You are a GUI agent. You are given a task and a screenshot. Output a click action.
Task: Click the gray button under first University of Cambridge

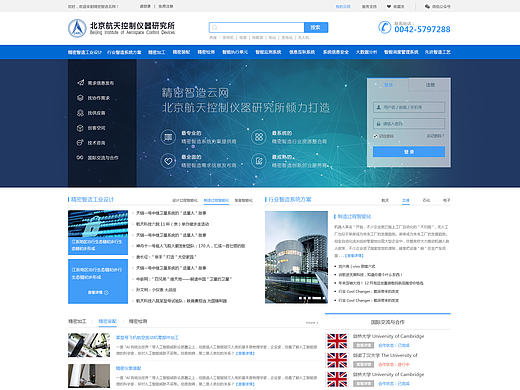(363, 345)
